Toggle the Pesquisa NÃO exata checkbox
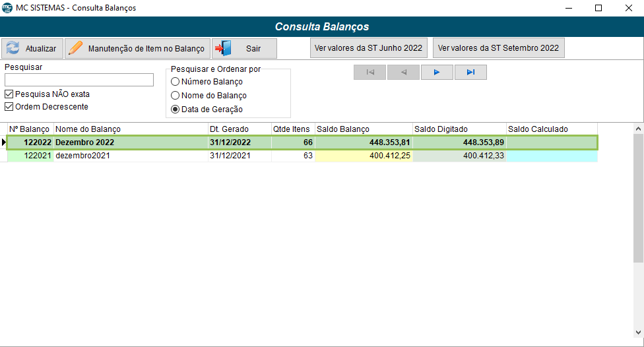Screen dimensions: 644x347 click(x=9, y=94)
